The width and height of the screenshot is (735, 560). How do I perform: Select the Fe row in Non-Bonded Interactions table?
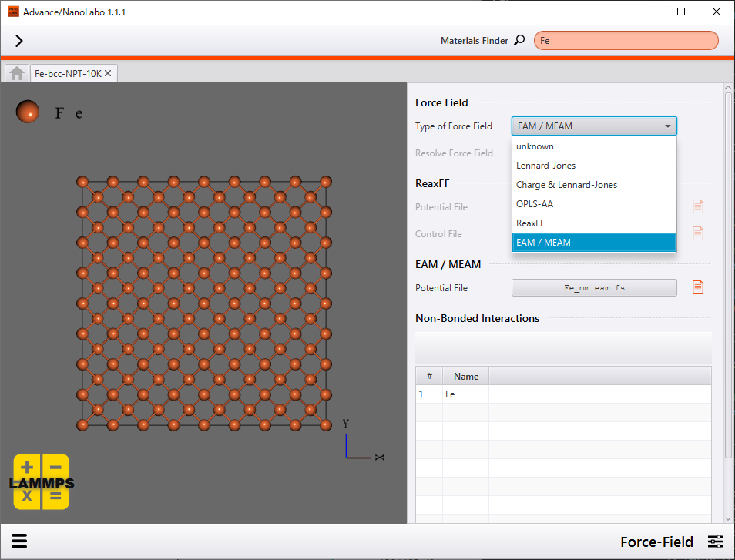coord(563,394)
